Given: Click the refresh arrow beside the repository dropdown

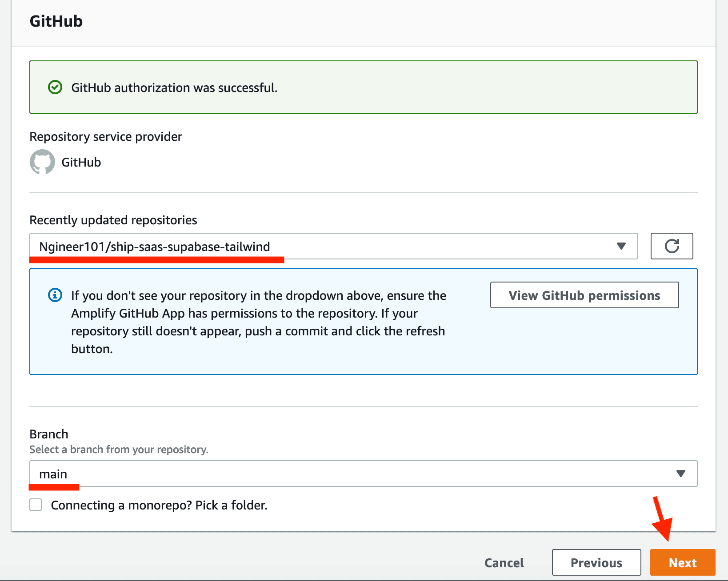Looking at the screenshot, I should click(672, 246).
